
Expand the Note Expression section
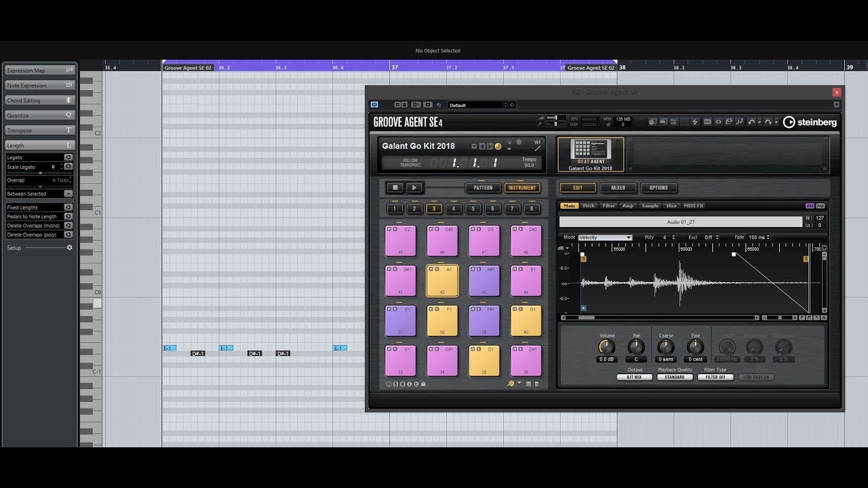point(40,85)
